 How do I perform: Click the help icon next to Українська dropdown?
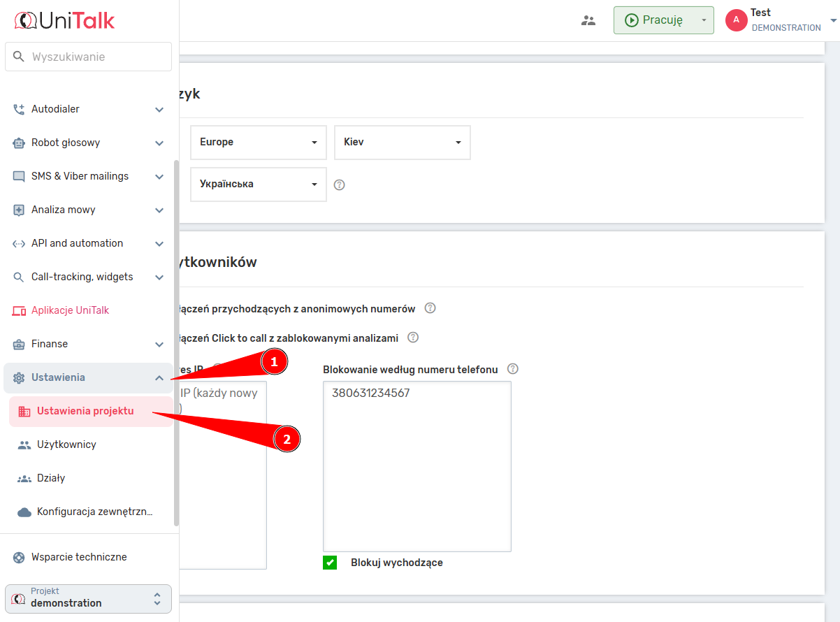pyautogui.click(x=340, y=185)
